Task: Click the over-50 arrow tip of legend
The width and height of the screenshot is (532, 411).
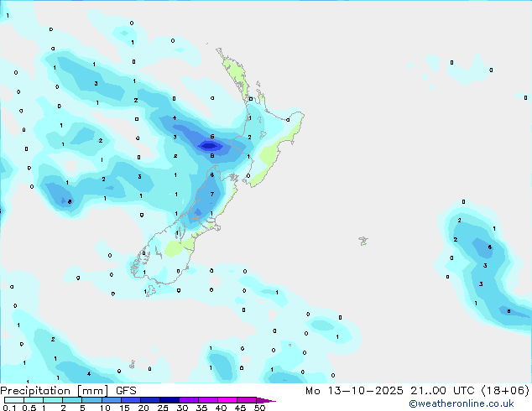Action: 266,400
